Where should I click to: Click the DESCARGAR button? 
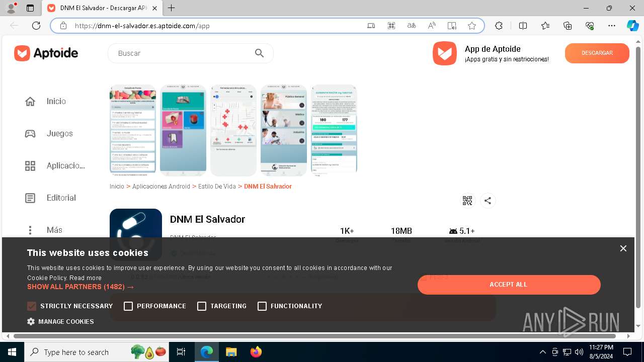(x=597, y=53)
